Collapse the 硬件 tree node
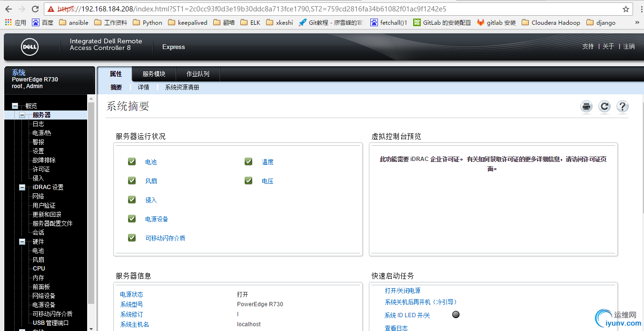The height and width of the screenshot is (331, 644). (22, 241)
